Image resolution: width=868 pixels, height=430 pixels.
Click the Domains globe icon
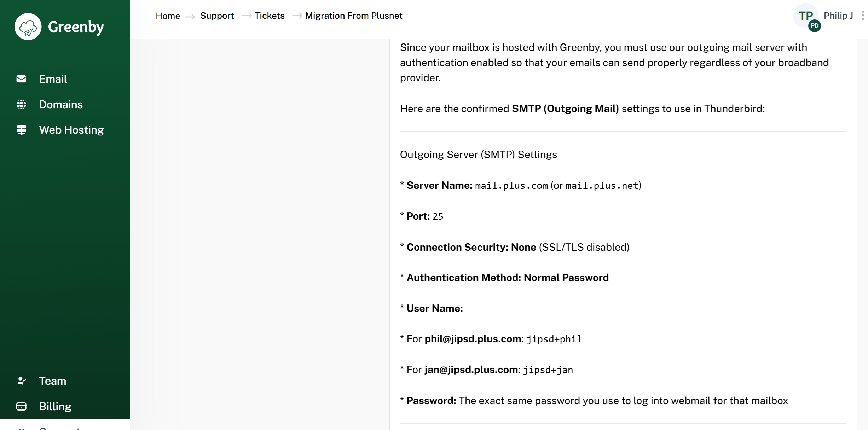pos(21,104)
